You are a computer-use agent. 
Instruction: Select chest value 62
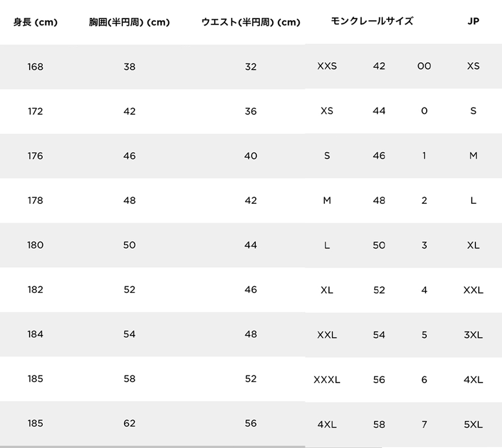[x=130, y=423]
